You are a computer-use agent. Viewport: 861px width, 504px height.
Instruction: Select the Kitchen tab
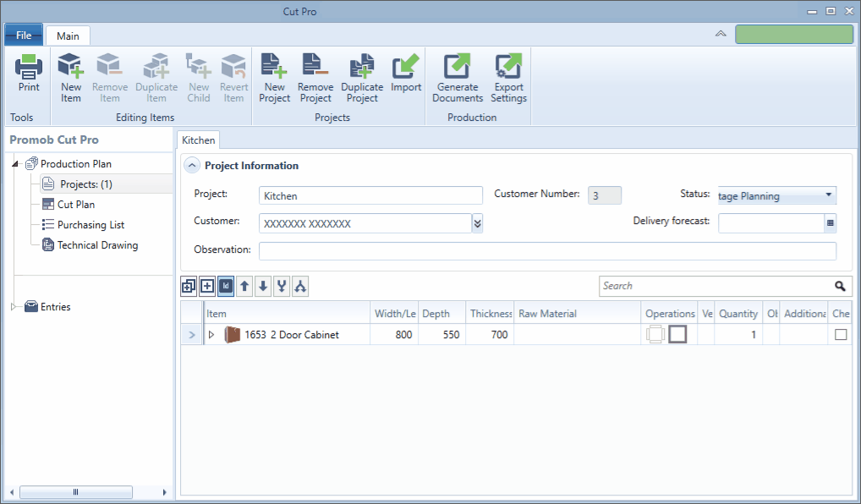pyautogui.click(x=198, y=140)
